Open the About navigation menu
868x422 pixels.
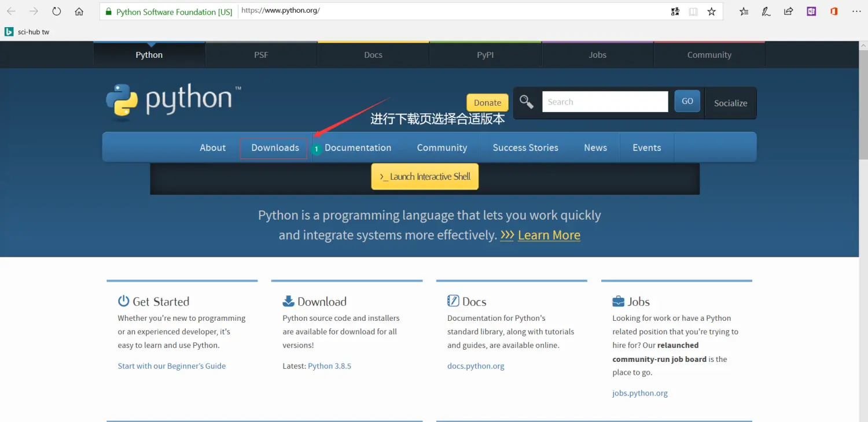point(212,147)
